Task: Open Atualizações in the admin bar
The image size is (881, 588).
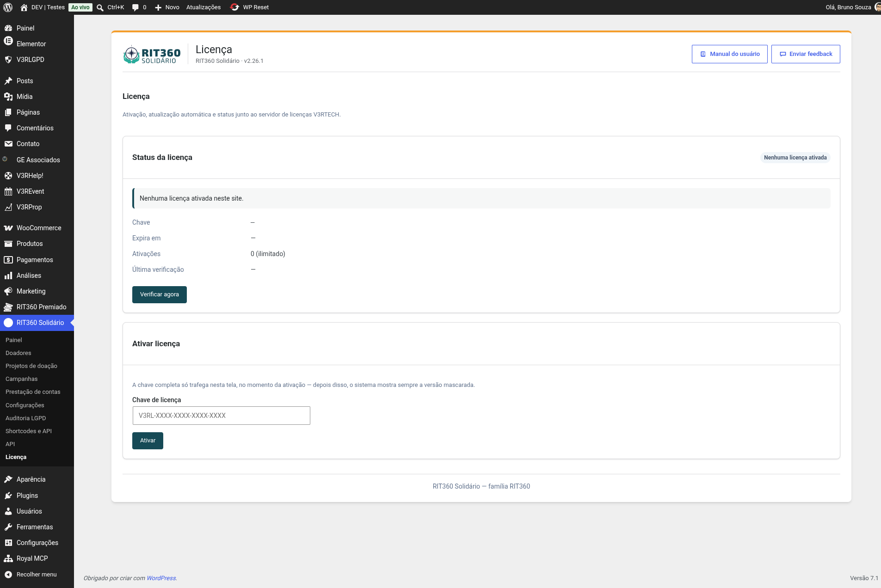Action: (x=203, y=7)
